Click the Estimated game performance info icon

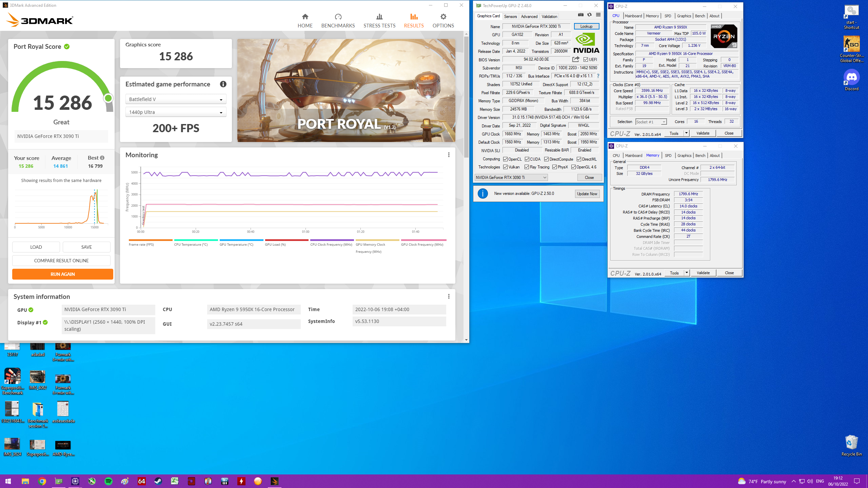pyautogui.click(x=223, y=84)
